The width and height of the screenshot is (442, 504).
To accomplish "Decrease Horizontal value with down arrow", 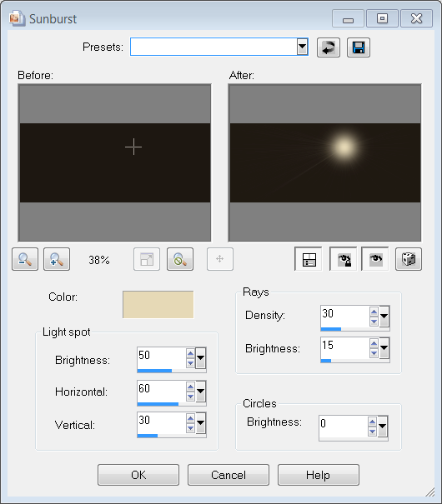I will point(190,397).
